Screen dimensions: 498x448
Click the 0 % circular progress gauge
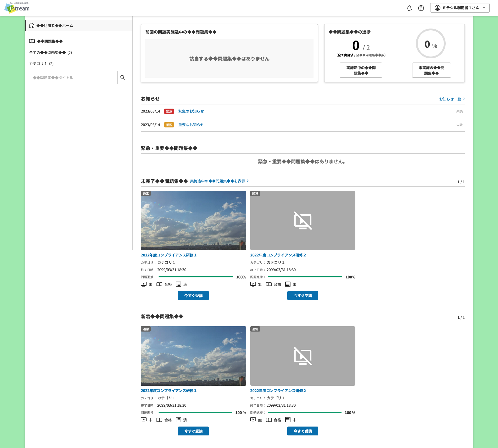(x=431, y=43)
